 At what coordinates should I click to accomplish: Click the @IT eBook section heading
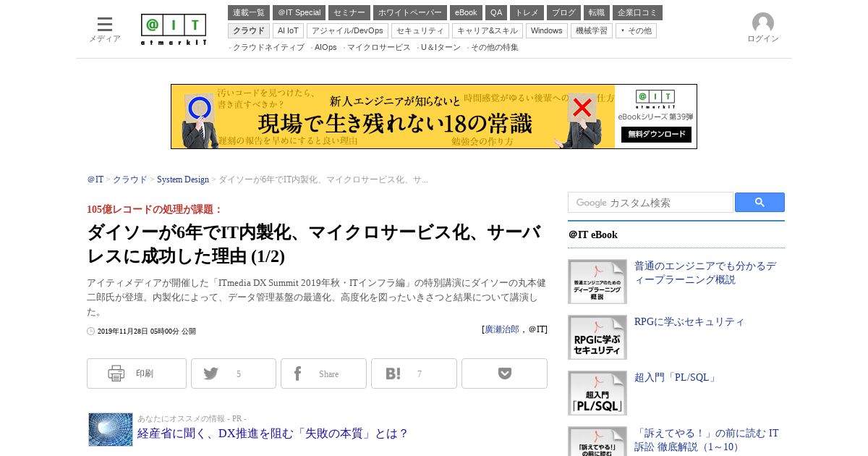(593, 235)
